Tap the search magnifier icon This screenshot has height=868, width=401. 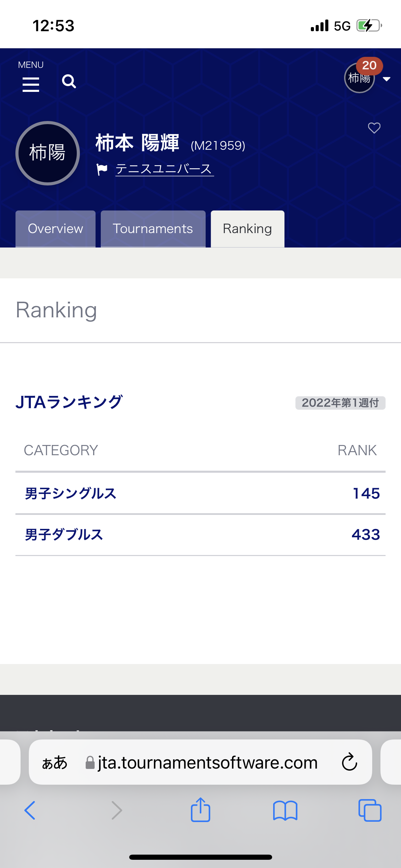click(69, 82)
